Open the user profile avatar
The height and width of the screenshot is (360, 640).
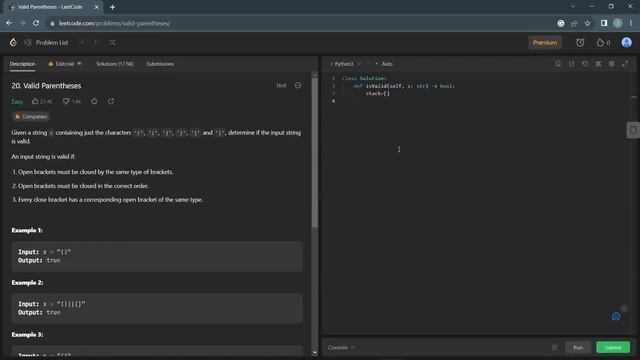click(x=627, y=42)
